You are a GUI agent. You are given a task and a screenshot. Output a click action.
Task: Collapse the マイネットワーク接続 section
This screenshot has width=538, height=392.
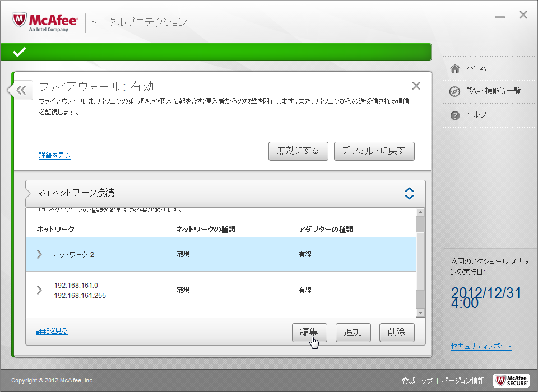(409, 193)
